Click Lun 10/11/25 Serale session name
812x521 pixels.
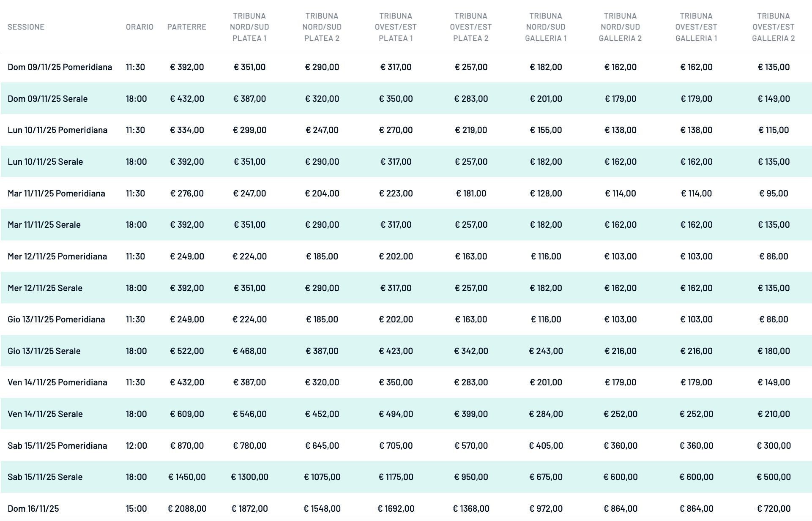[x=45, y=161]
